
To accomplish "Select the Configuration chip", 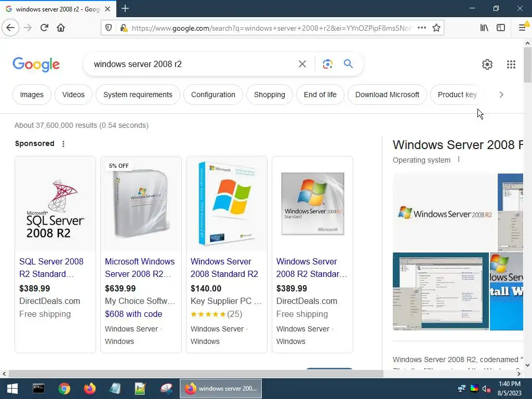I will pyautogui.click(x=213, y=95).
